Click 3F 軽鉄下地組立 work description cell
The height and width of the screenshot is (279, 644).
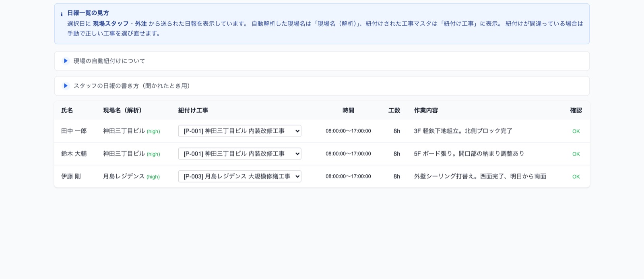point(463,131)
